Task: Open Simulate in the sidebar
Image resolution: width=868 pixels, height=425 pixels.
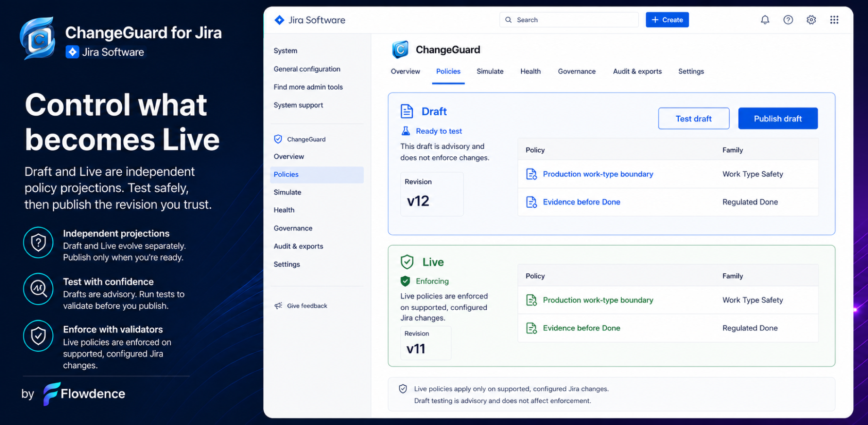Action: 287,192
